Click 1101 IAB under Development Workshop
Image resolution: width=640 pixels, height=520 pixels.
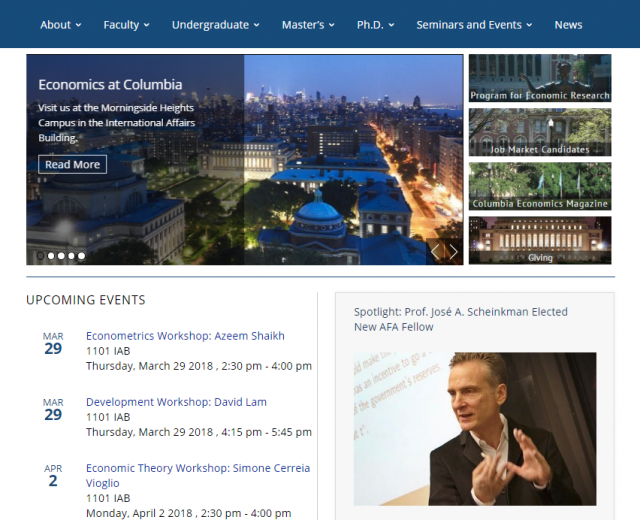tap(108, 417)
